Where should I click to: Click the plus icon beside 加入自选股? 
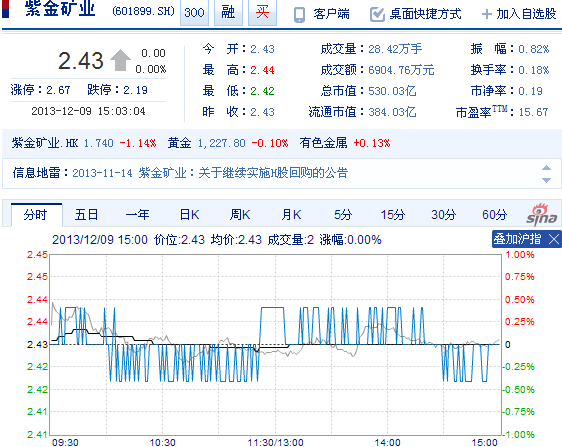pos(486,14)
